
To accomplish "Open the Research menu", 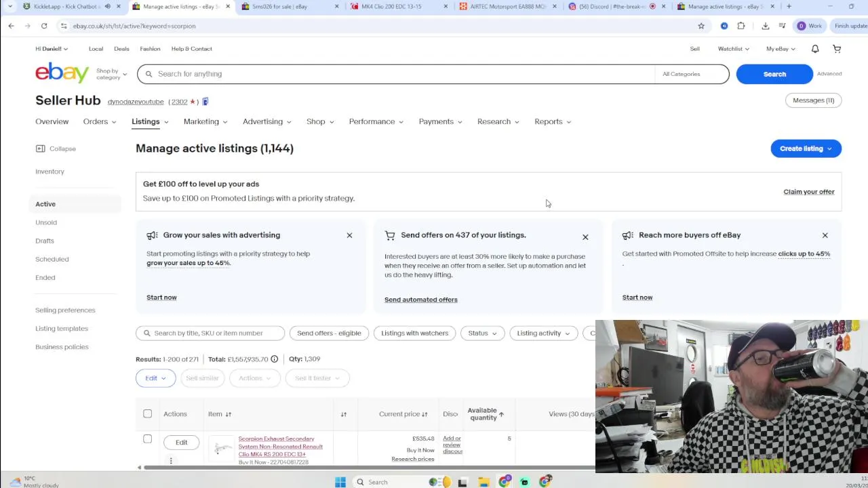I will [x=498, y=121].
